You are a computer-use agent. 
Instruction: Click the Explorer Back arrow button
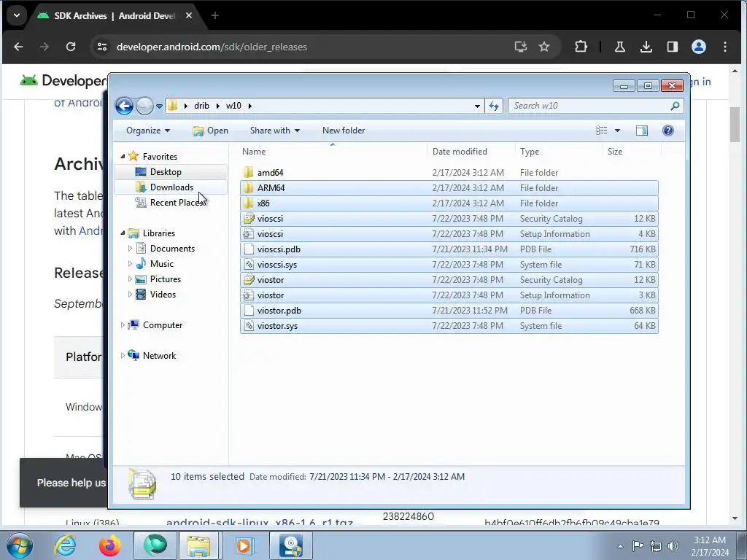(x=124, y=106)
